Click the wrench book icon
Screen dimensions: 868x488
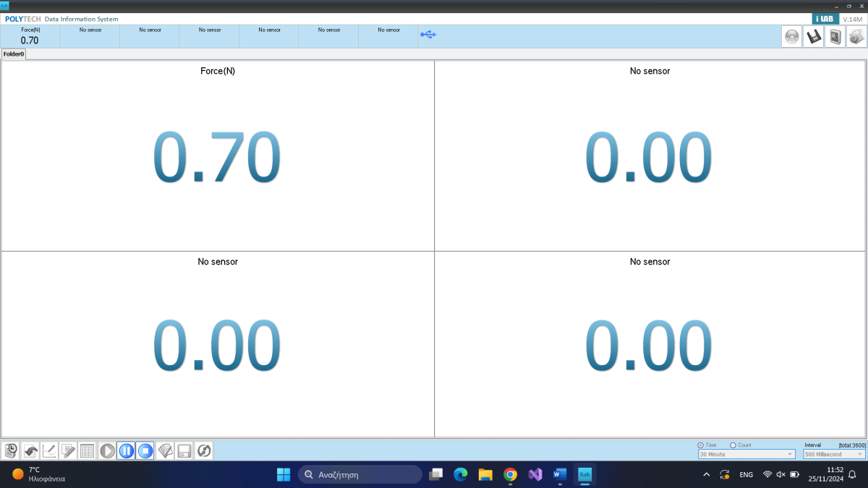tap(835, 37)
